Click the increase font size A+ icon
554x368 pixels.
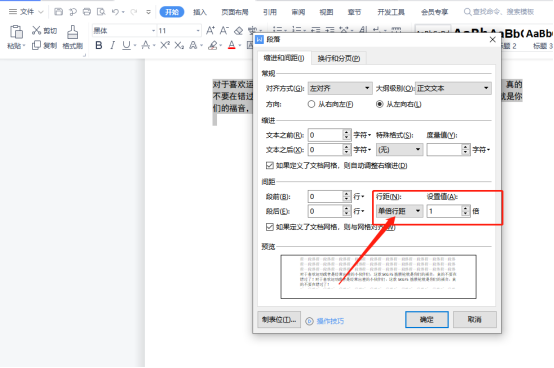(210, 30)
